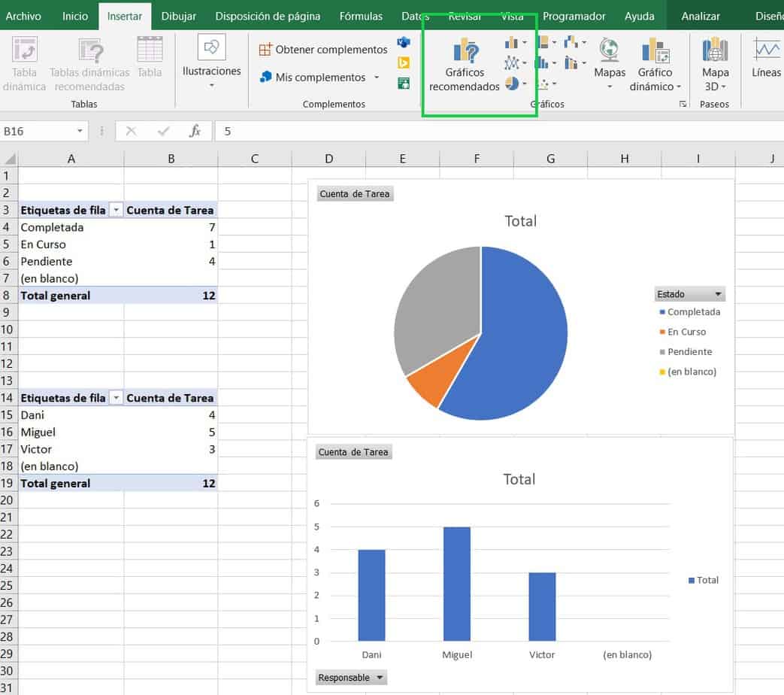Open Gráficos group dialog launcher
Screen dimensions: 784x695
(x=683, y=104)
